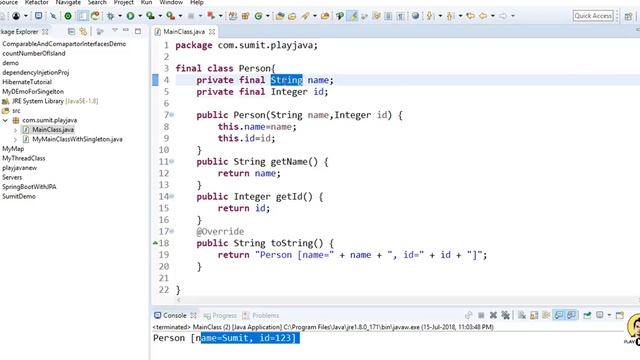Click the Previous Annotation arrow icon
This screenshot has height=360, width=640.
[x=450, y=16]
